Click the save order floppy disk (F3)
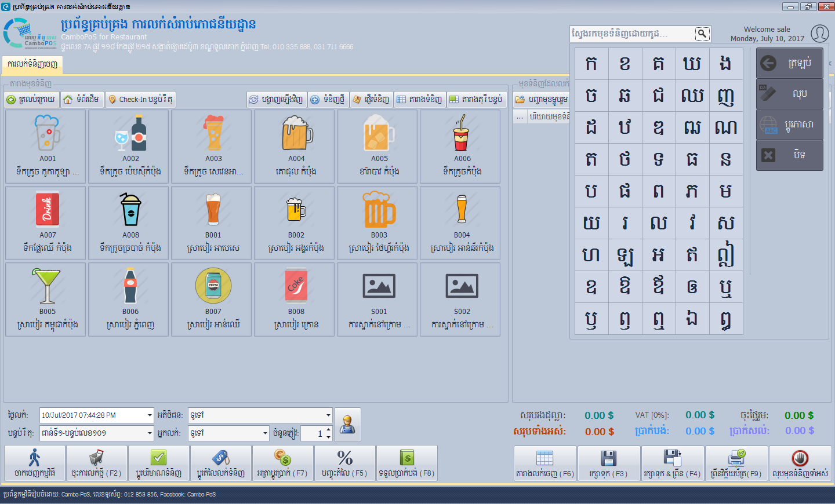 [609, 463]
